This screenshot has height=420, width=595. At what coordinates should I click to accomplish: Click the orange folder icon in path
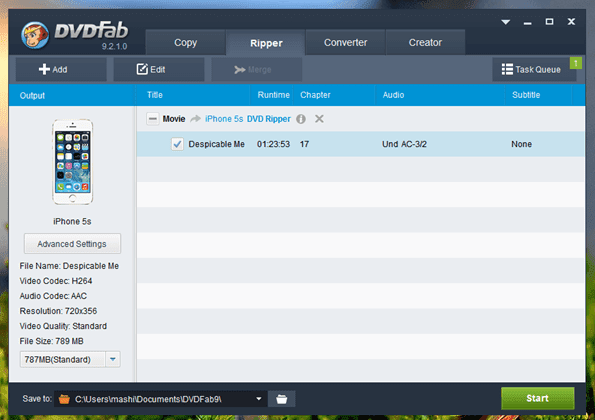pyautogui.click(x=64, y=399)
